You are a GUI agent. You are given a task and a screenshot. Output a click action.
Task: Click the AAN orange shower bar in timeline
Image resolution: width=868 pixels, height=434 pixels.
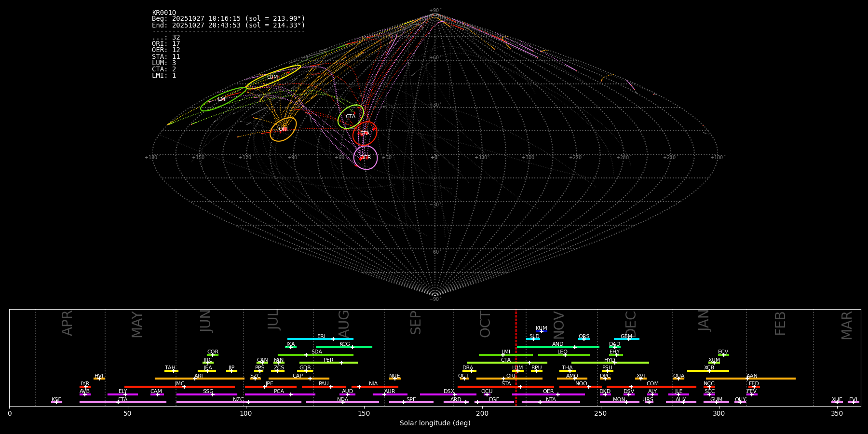point(751,379)
